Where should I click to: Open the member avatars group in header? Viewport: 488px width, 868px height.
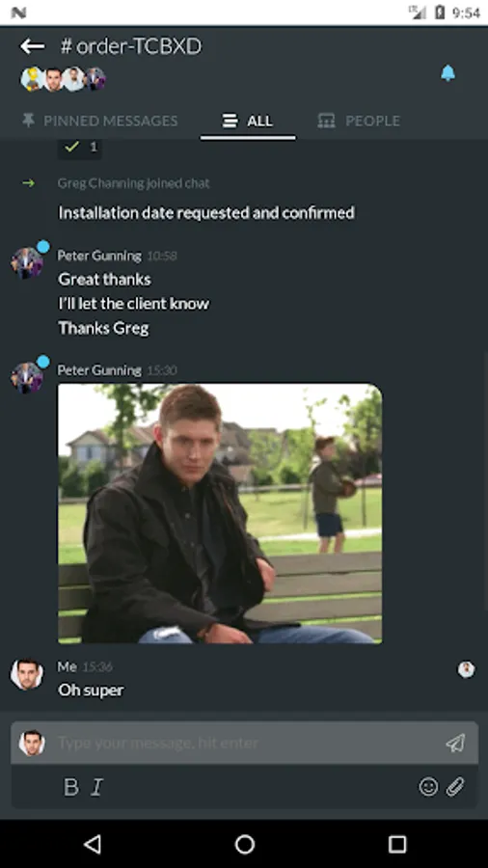pyautogui.click(x=63, y=79)
